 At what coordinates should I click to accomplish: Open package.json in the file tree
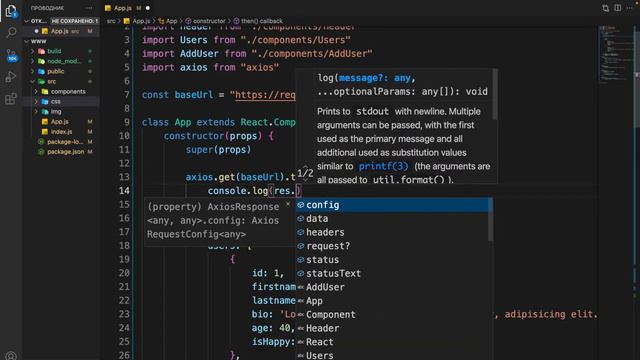[65, 152]
